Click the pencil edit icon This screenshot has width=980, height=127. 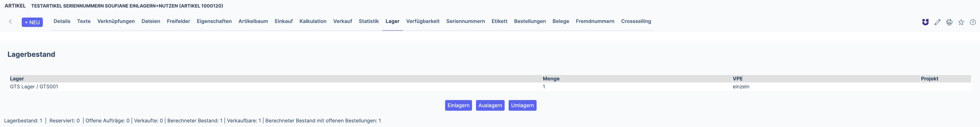pyautogui.click(x=937, y=22)
